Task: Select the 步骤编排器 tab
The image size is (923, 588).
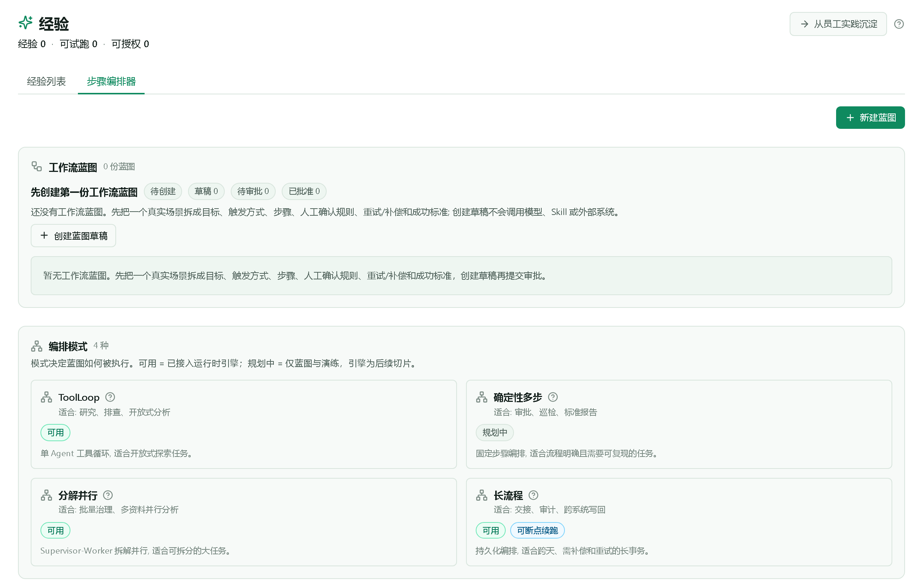Action: click(x=111, y=81)
